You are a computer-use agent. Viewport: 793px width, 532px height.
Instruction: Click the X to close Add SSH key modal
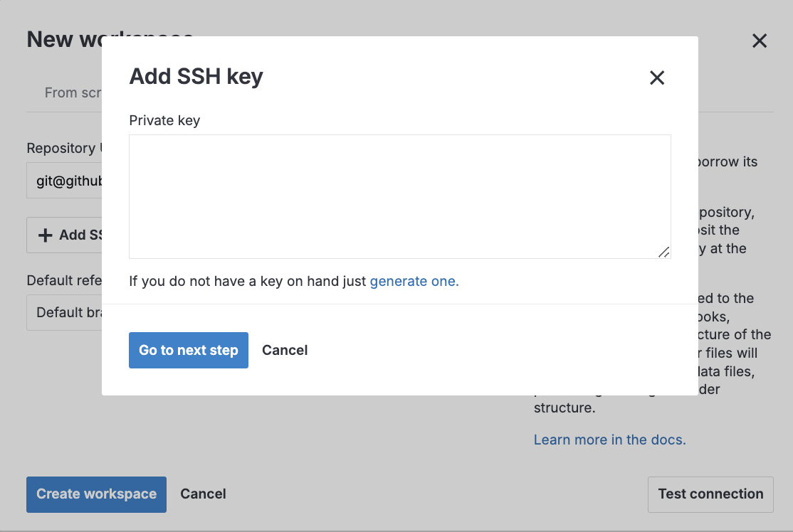tap(656, 78)
